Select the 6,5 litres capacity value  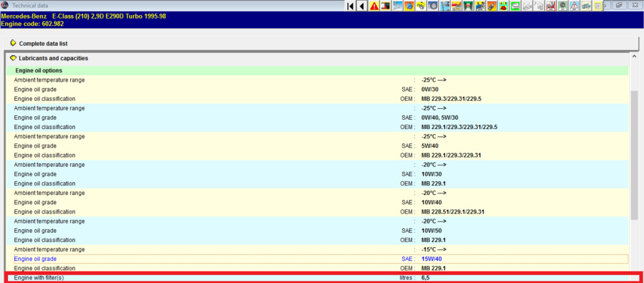click(426, 278)
